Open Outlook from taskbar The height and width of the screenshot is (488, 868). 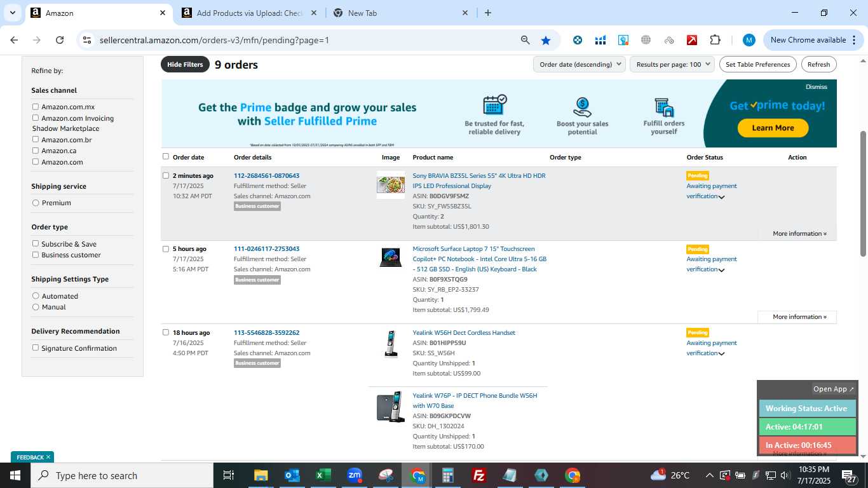[x=292, y=475]
